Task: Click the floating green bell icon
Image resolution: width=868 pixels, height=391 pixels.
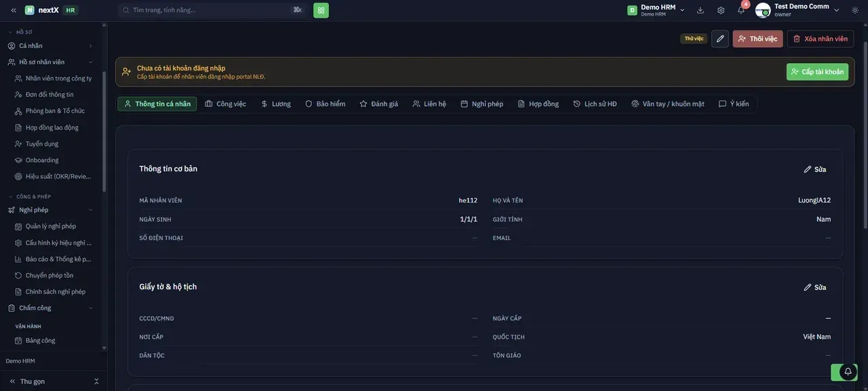Action: coord(848,372)
